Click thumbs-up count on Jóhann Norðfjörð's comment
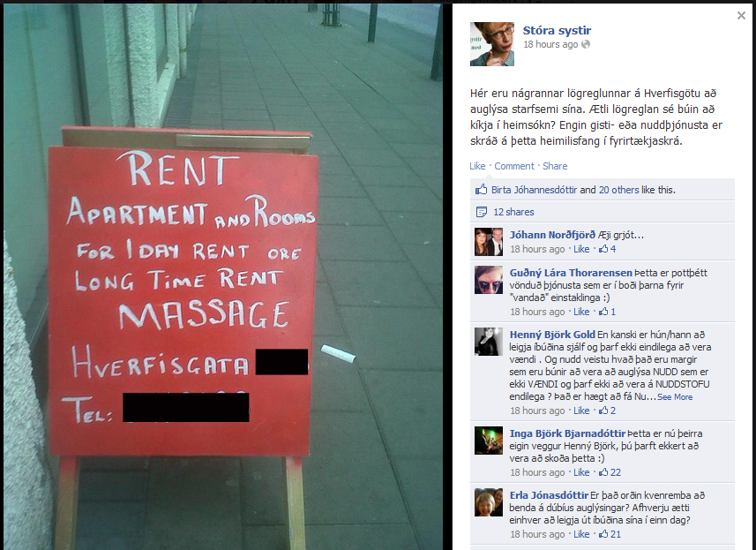This screenshot has height=550, width=756. 608,249
